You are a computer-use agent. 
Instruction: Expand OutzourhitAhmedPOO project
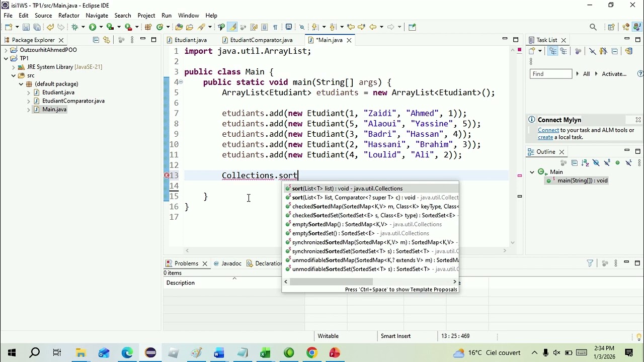coord(6,50)
